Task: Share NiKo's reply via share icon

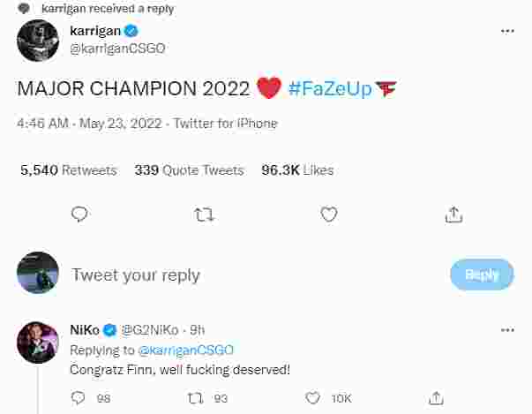Action: (x=437, y=398)
